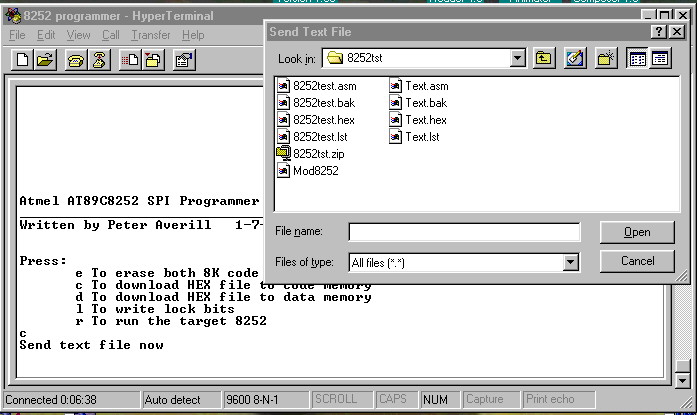Select the file name 8252test.bak
Image resolution: width=697 pixels, height=415 pixels.
324,103
